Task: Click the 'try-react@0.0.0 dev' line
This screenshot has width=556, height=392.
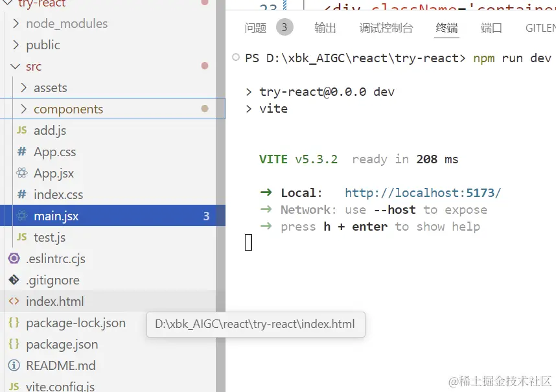Action: [327, 92]
